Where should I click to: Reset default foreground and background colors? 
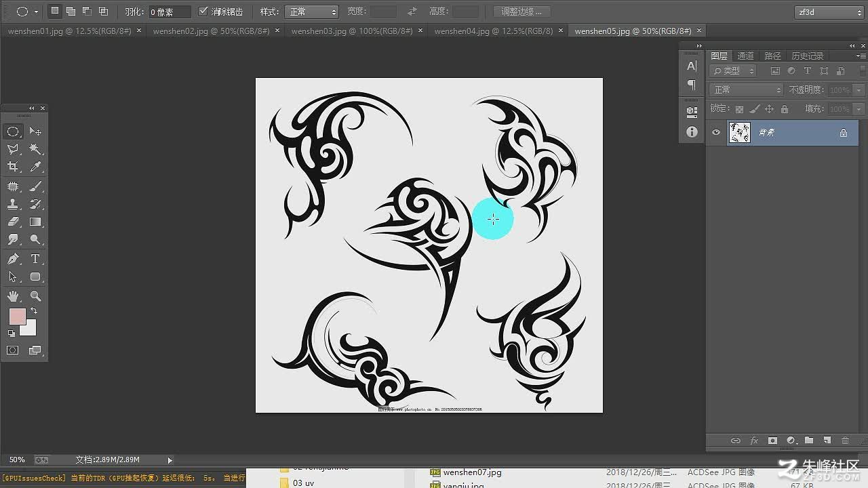tap(12, 333)
